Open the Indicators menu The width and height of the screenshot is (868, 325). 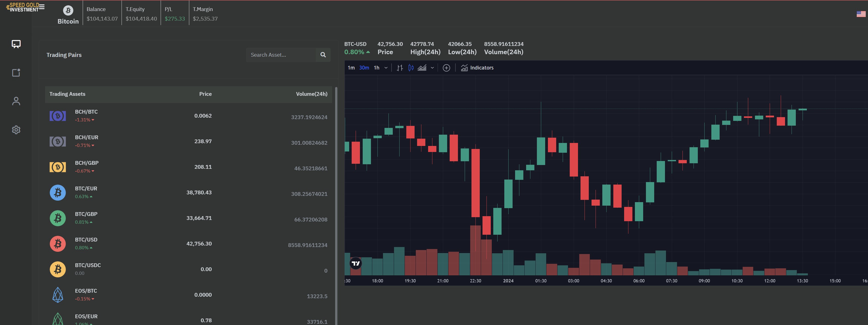[477, 68]
